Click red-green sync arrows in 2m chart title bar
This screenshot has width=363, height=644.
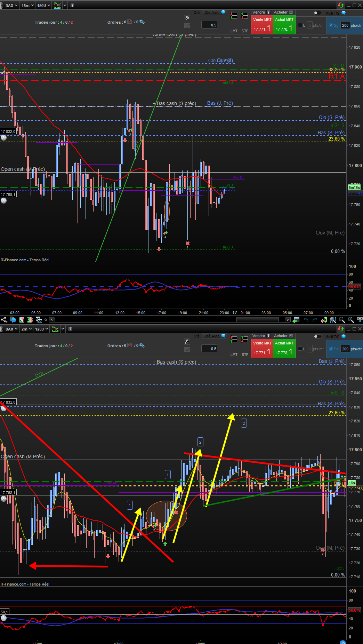(340, 329)
